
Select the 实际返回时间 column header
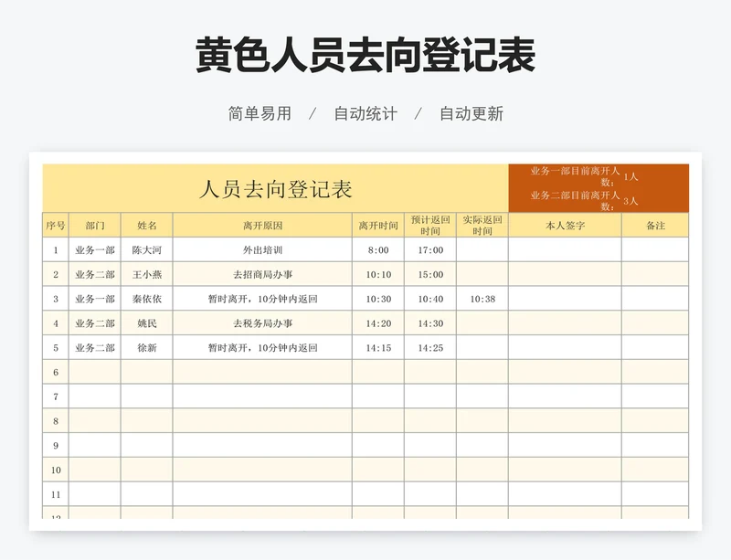click(x=482, y=226)
